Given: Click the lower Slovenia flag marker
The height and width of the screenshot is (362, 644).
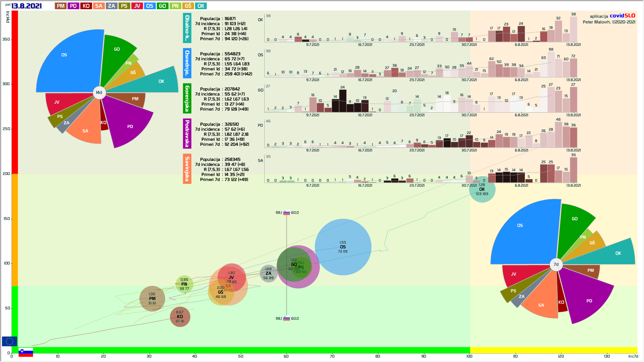Looking at the screenshot, I should [286, 318].
